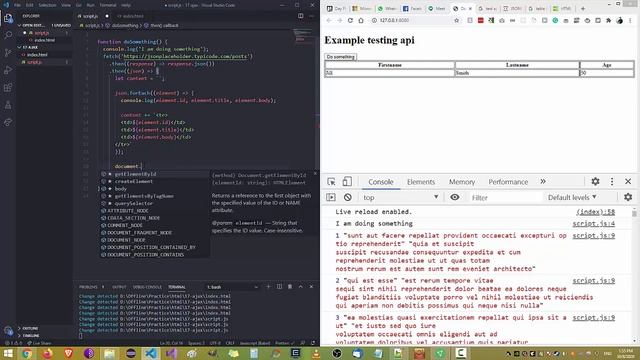Open index.html under the 17-AJAX folder
This screenshot has width=640, height=360.
tap(37, 55)
